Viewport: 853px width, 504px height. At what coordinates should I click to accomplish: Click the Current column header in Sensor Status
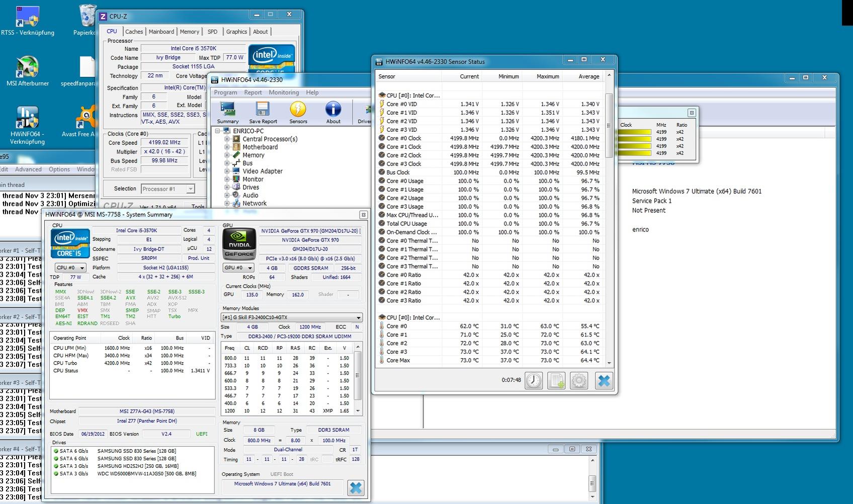[x=462, y=76]
